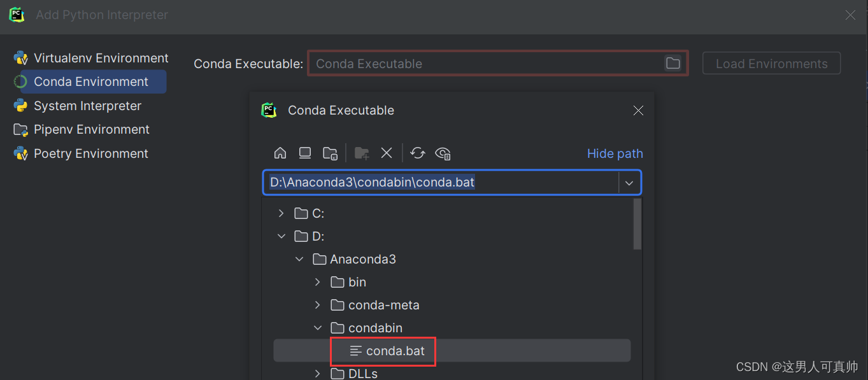The image size is (868, 380).
Task: Click the Virtualenv Environment icon
Action: pyautogui.click(x=20, y=58)
